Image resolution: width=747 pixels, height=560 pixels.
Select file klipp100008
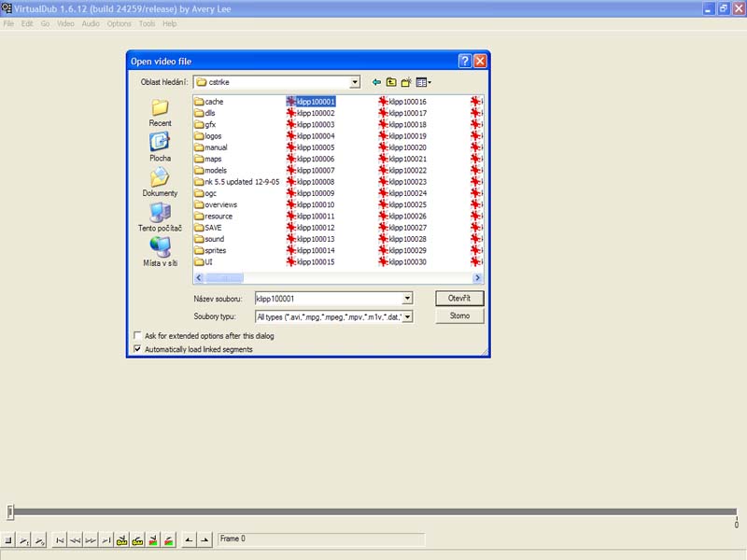[311, 181]
